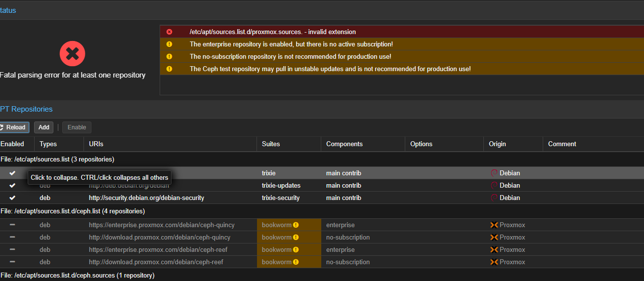Collapse the ceph.sources file group header
Screen dimensions: 644x281
[x=77, y=275]
